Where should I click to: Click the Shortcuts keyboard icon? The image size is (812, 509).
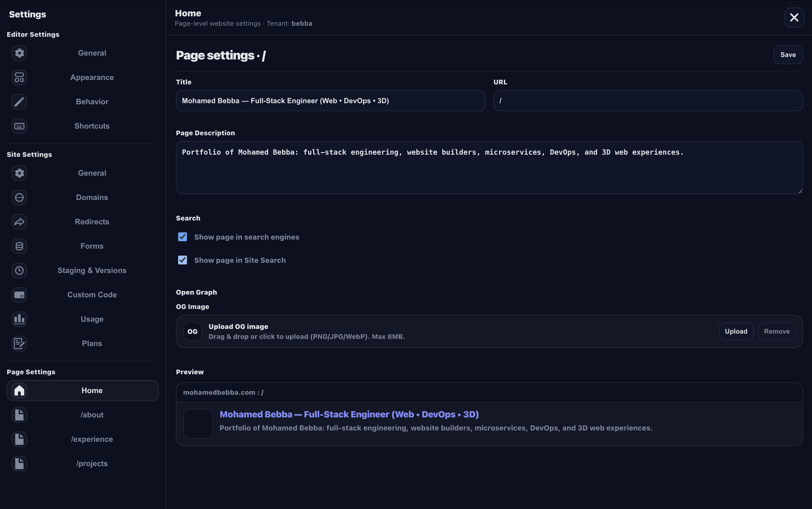coord(19,126)
